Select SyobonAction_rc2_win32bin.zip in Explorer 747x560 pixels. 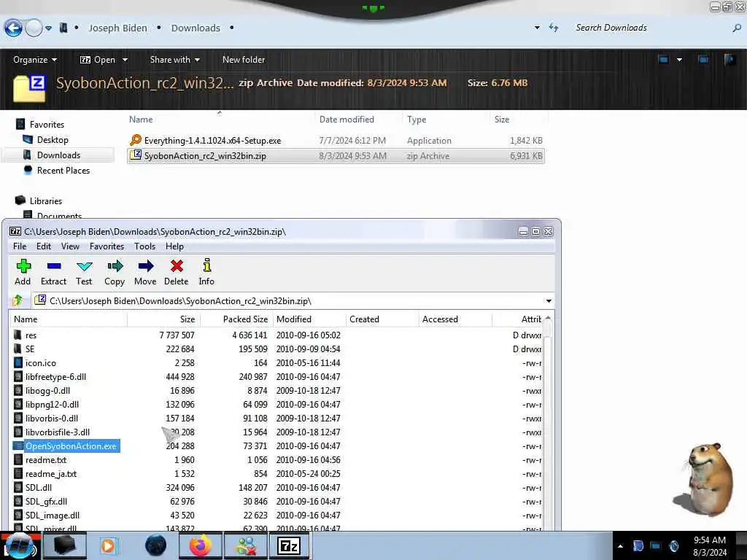tap(336, 156)
